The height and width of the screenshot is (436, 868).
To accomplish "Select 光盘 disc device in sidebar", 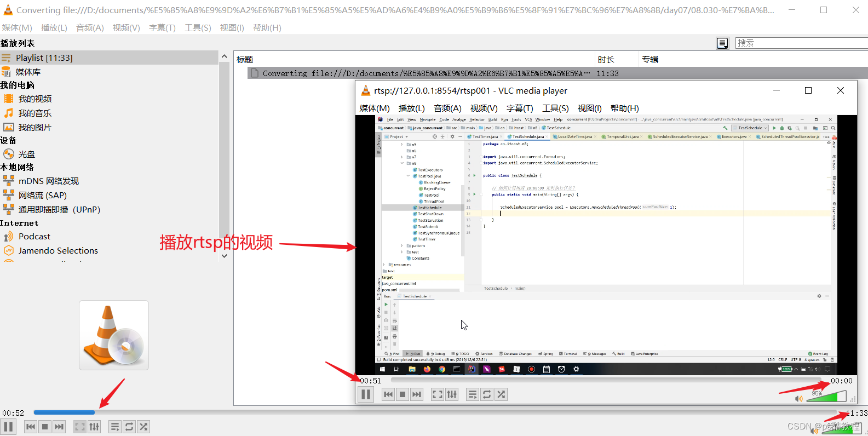I will tap(27, 154).
